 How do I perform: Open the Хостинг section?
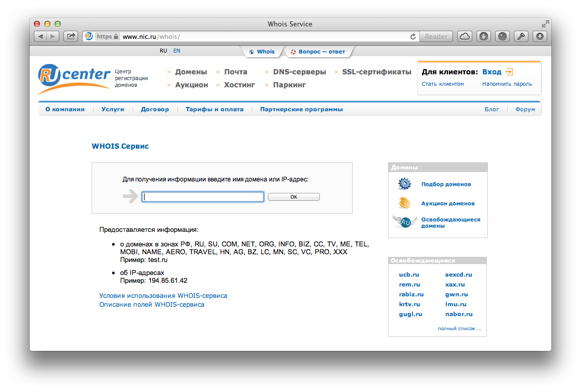click(x=239, y=85)
